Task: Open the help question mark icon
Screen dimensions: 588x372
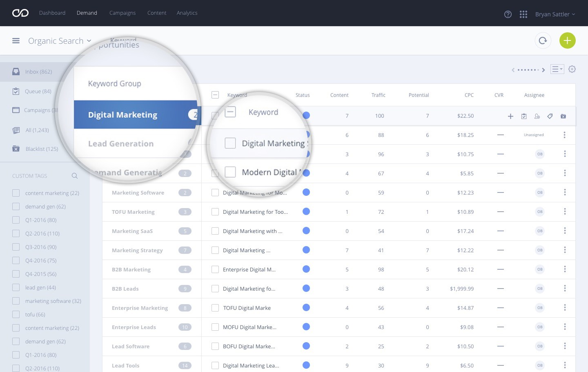Action: 508,14
